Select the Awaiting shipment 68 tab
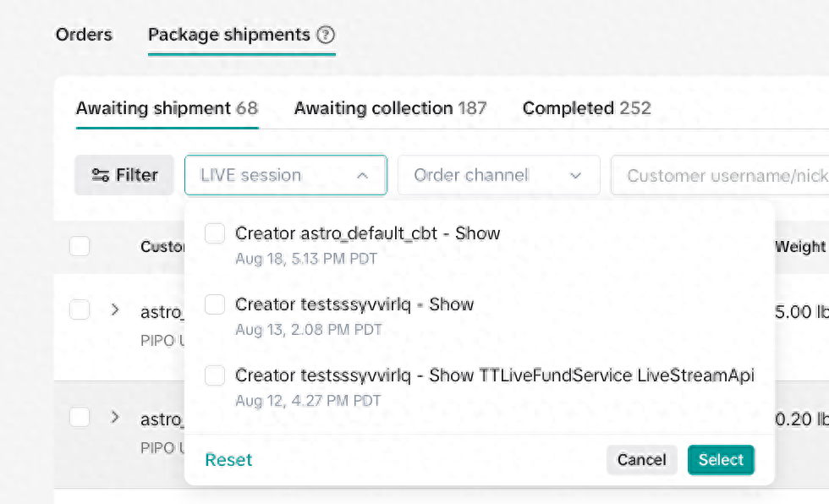Screen dimensions: 829x504 click(x=167, y=108)
